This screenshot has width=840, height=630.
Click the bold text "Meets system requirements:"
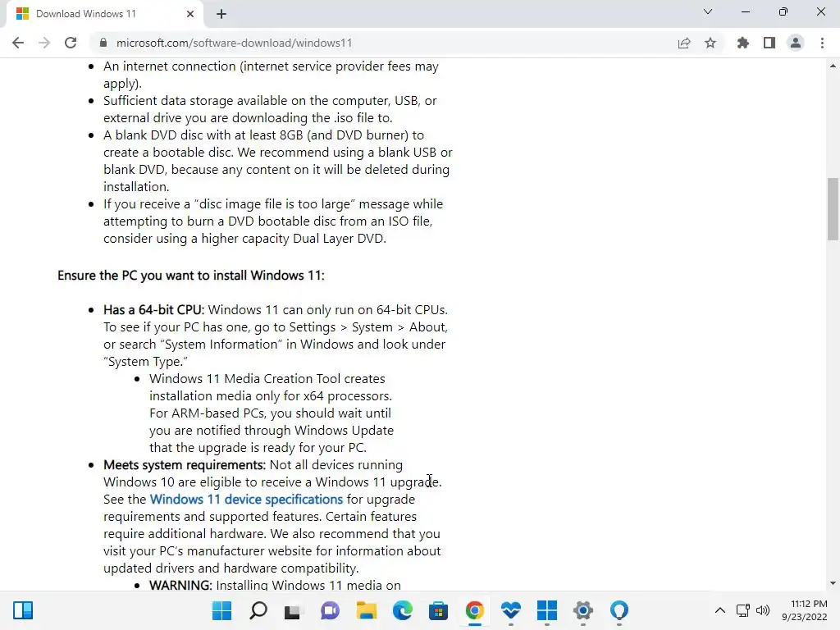pyautogui.click(x=185, y=465)
